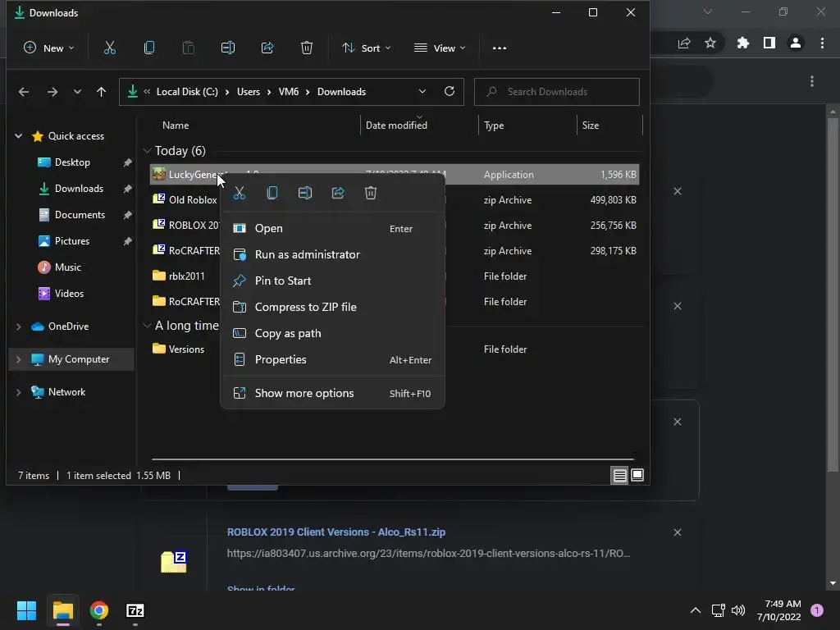Click the Cut icon in context menu
This screenshot has height=630, width=840.
coord(240,193)
